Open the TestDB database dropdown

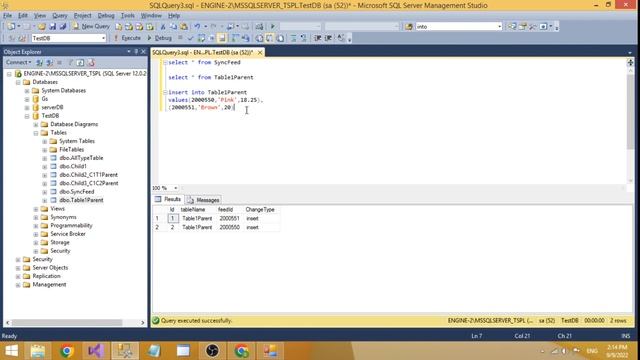click(103, 38)
